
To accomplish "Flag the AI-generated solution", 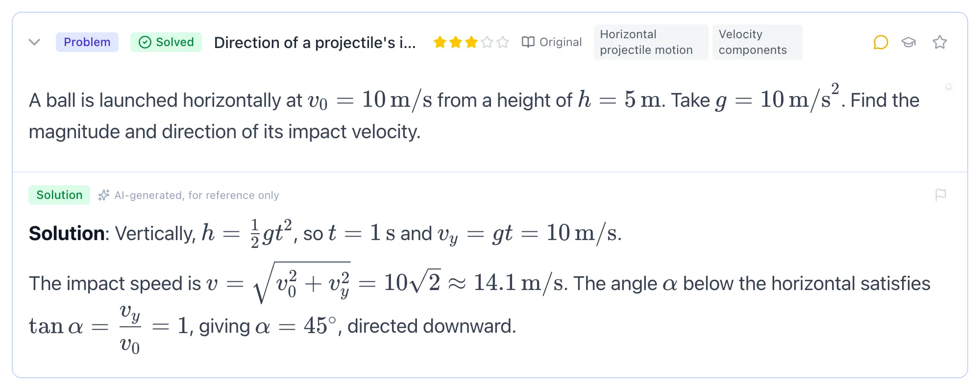I will (x=940, y=195).
